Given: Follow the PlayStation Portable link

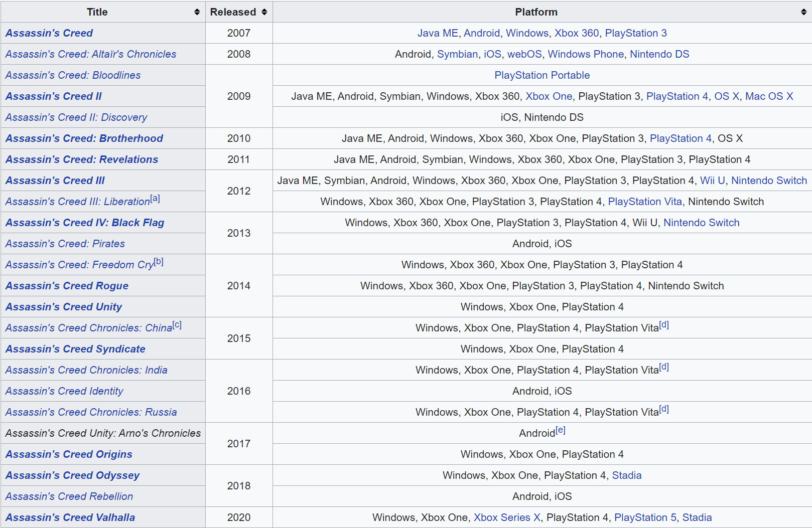Looking at the screenshot, I should tap(542, 75).
